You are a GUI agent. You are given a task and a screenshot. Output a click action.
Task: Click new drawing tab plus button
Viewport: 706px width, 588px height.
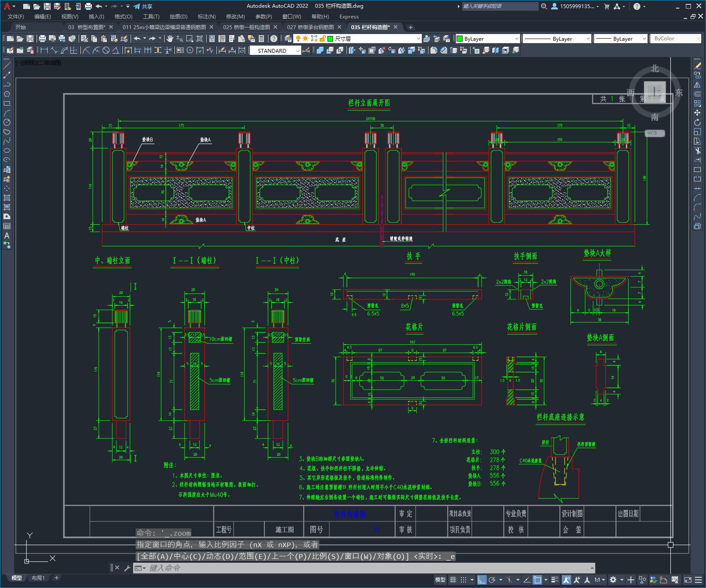point(411,27)
